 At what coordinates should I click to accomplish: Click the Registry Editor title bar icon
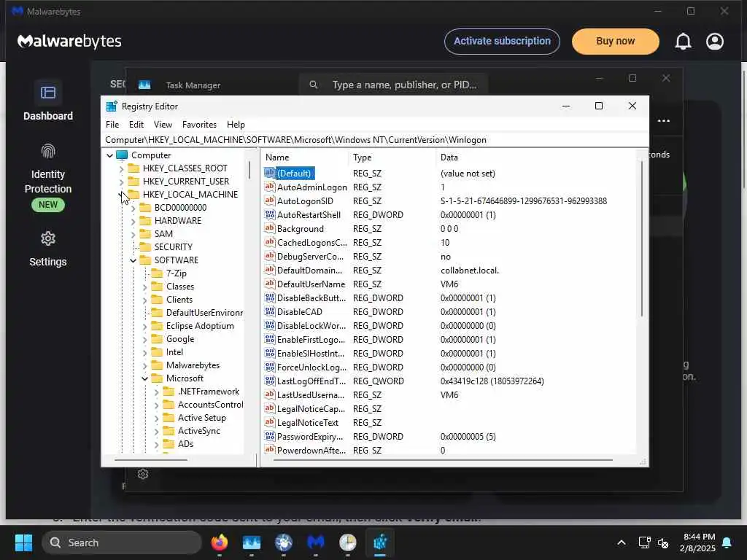[112, 106]
